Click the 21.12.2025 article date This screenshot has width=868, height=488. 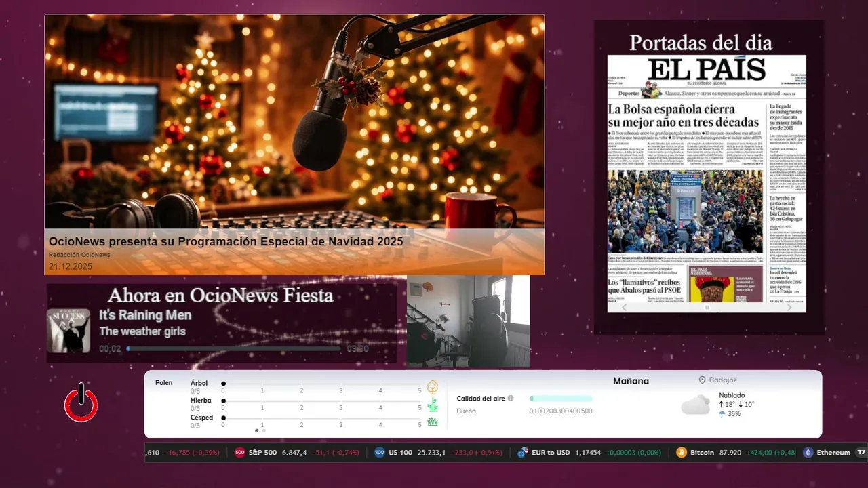71,266
